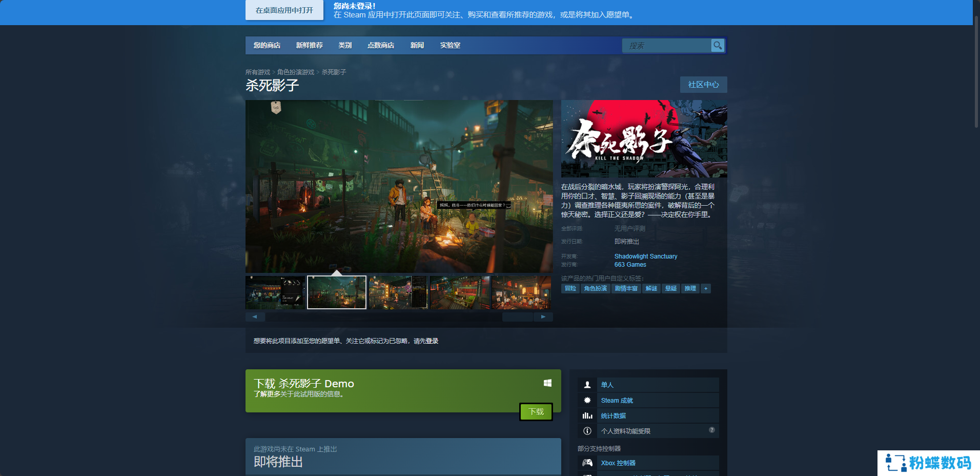Screen dimensions: 980x476
Task: Click 统计数据 feature link
Action: coord(614,416)
